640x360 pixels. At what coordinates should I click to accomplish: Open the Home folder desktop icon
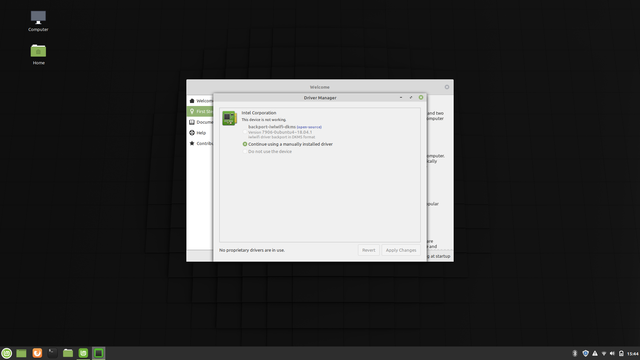[x=38, y=54]
